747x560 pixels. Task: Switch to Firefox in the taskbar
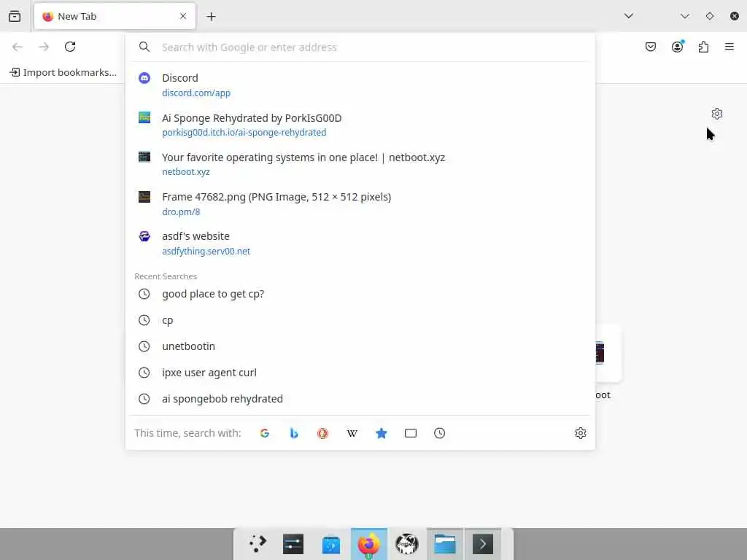(368, 544)
